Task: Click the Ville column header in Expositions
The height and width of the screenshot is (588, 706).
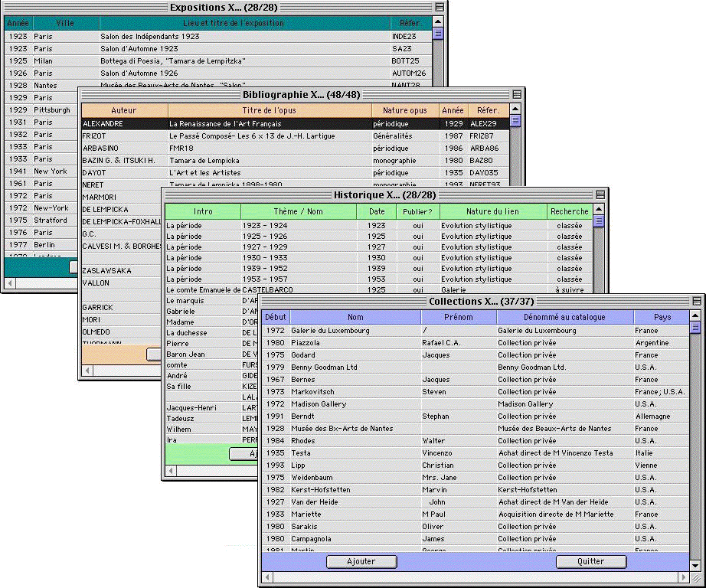Action: coord(66,23)
